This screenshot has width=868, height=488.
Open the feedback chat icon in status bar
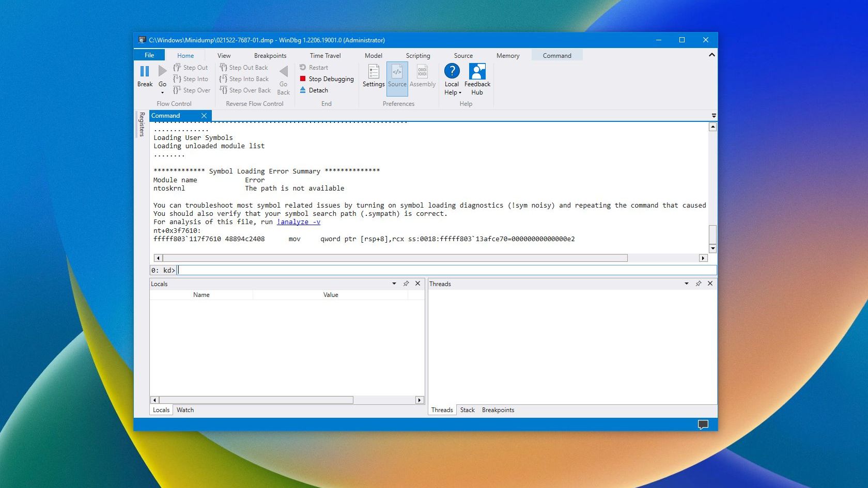pos(703,424)
